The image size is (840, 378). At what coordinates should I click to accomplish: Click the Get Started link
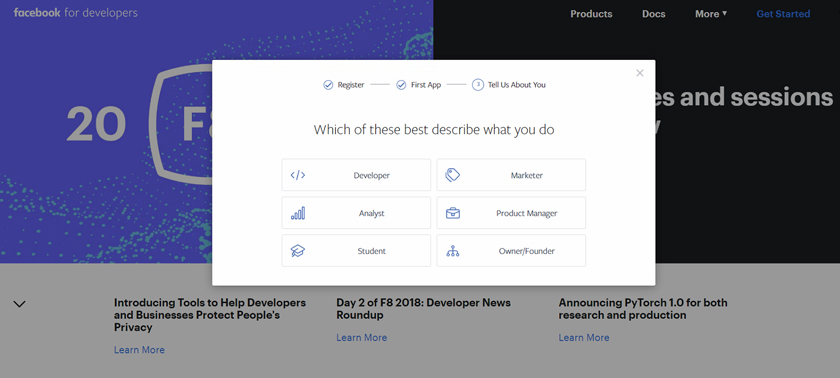(783, 14)
